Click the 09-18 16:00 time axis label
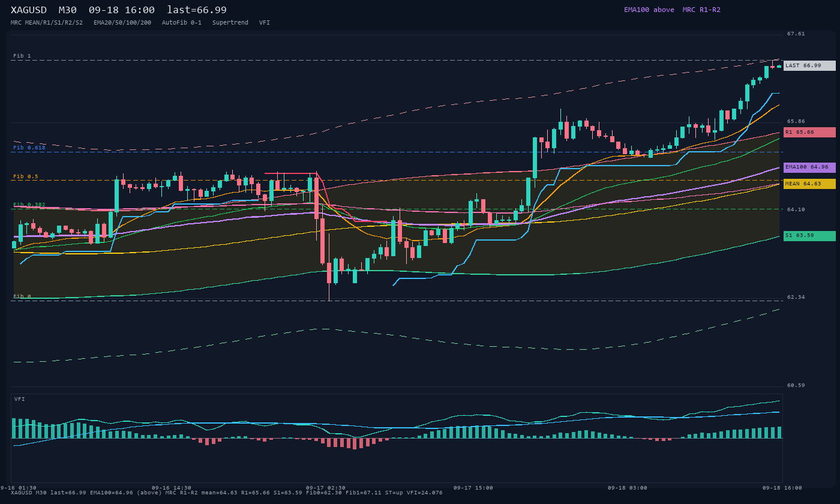 click(782, 488)
